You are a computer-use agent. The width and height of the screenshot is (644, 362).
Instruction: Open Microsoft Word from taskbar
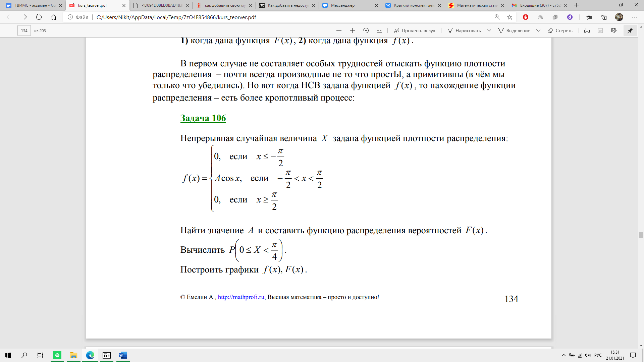123,355
